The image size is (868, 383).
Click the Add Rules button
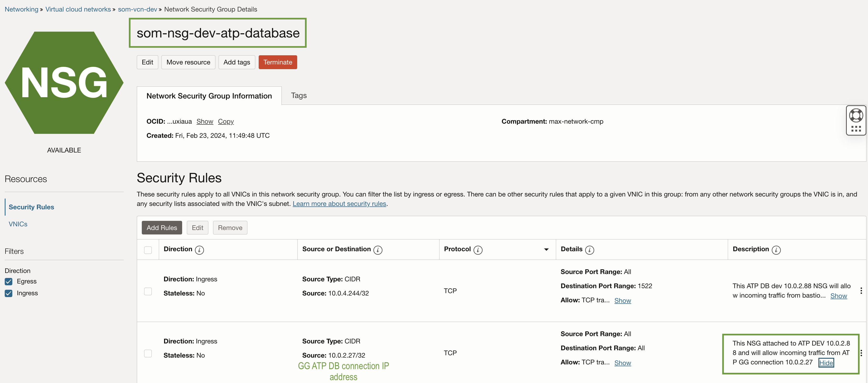pyautogui.click(x=162, y=228)
